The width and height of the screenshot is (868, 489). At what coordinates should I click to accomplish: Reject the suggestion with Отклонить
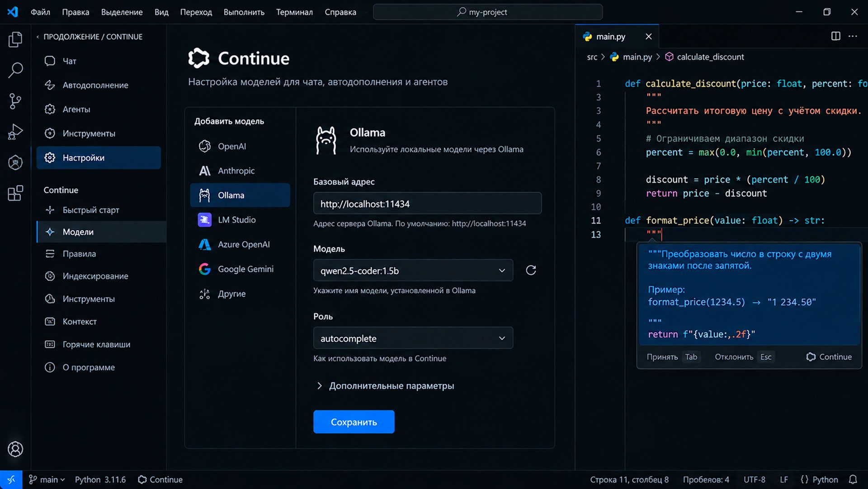744,357
